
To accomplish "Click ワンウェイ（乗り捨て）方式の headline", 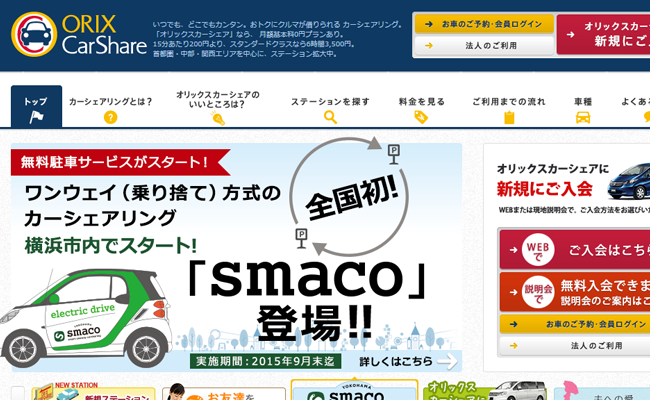I will point(153,193).
